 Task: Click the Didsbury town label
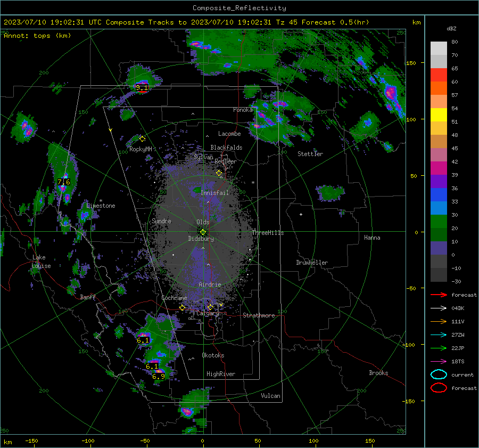click(x=201, y=239)
